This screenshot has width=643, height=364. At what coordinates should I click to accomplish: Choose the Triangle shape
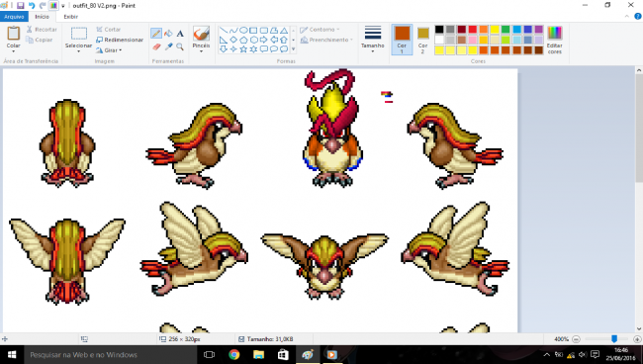[284, 30]
